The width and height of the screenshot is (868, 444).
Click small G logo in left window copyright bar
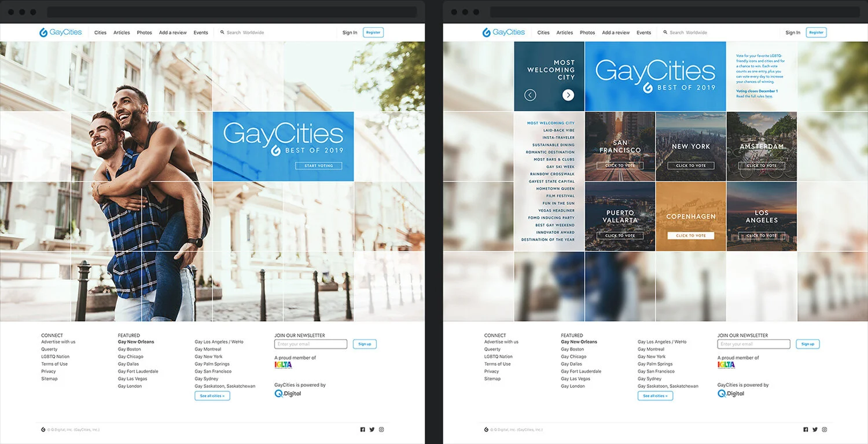(x=43, y=430)
